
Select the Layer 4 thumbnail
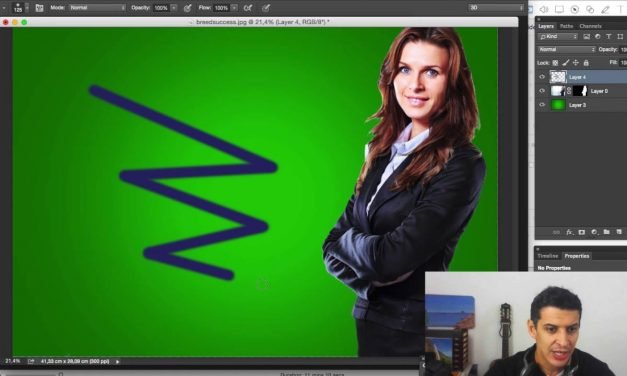(558, 77)
